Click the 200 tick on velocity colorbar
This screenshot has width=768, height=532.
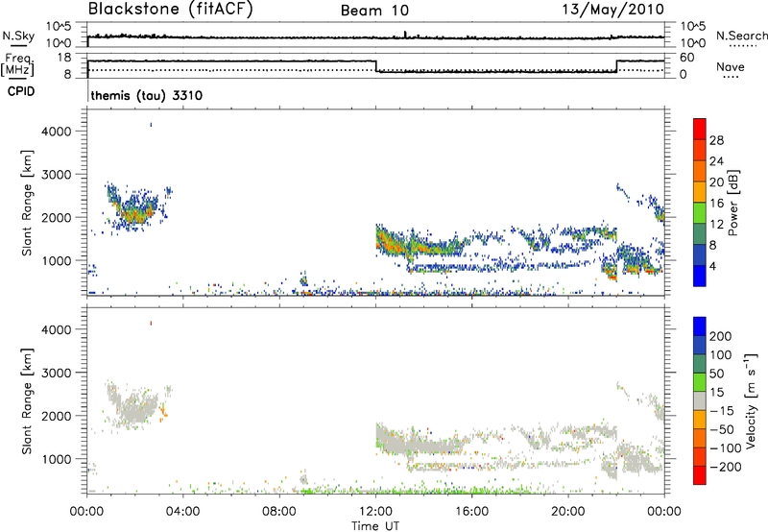721,336
